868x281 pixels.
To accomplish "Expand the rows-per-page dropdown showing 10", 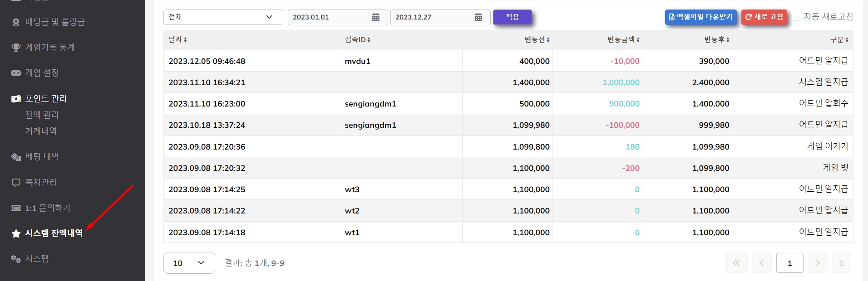I will [189, 263].
